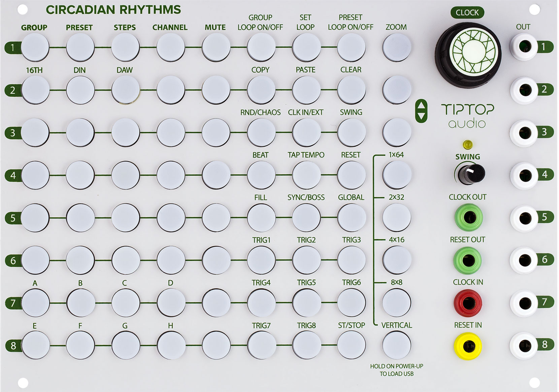Click the OUT 6 output jack
559x392 pixels.
point(524,260)
